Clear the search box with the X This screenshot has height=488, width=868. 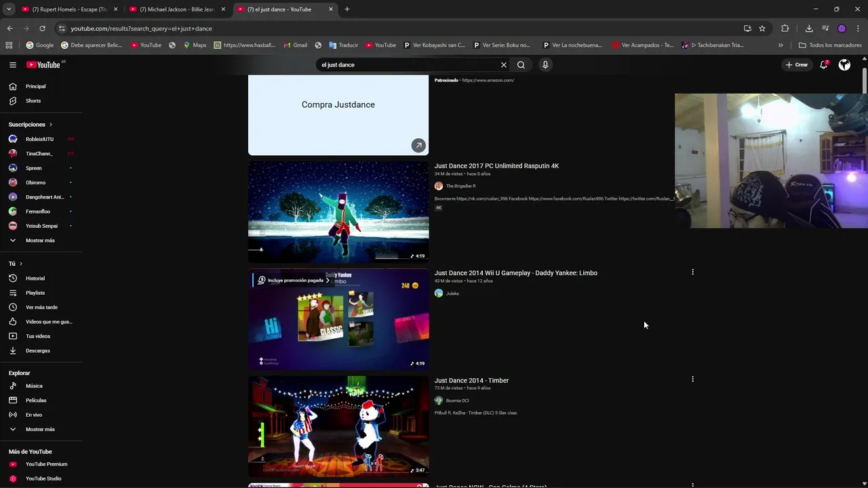tap(504, 65)
